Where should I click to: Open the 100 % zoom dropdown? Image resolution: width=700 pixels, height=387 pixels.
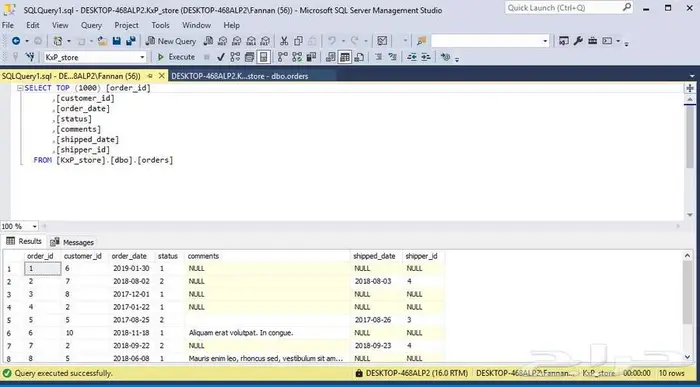coord(34,226)
